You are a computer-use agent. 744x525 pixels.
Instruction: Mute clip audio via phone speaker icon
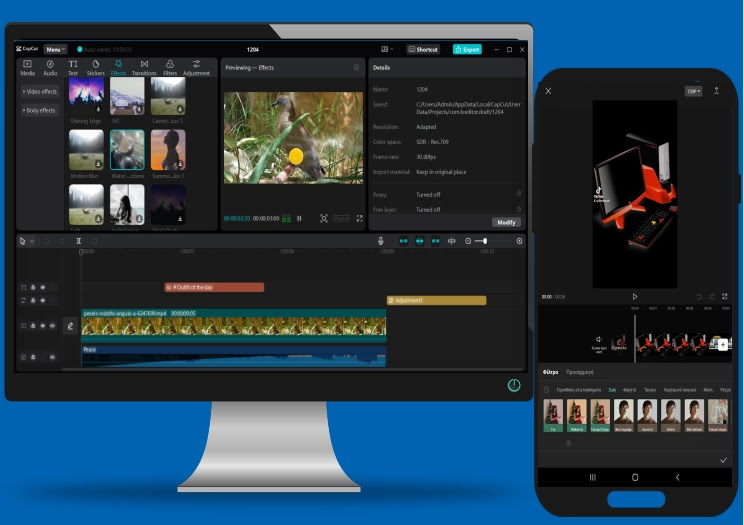(599, 339)
